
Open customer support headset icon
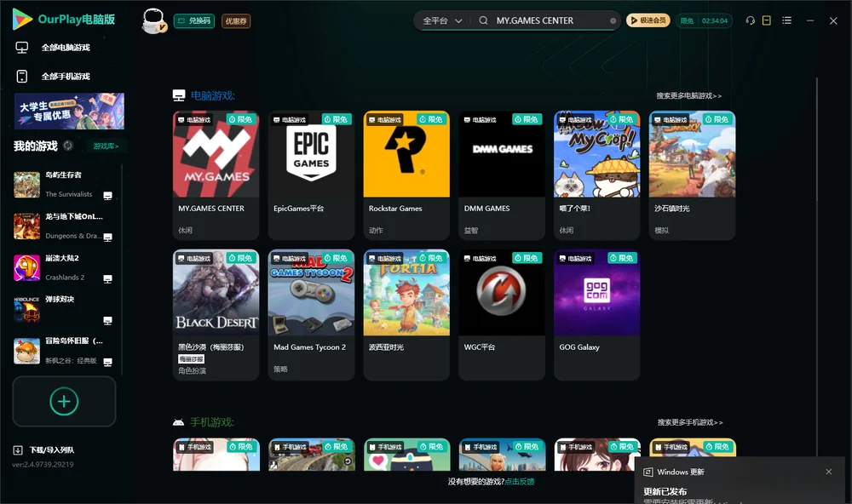coord(751,20)
